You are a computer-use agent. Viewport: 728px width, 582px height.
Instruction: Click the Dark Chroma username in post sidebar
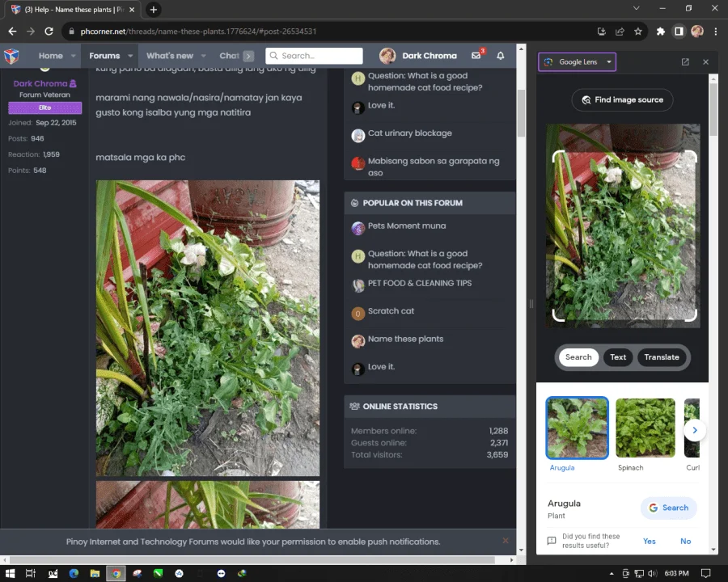pyautogui.click(x=40, y=83)
